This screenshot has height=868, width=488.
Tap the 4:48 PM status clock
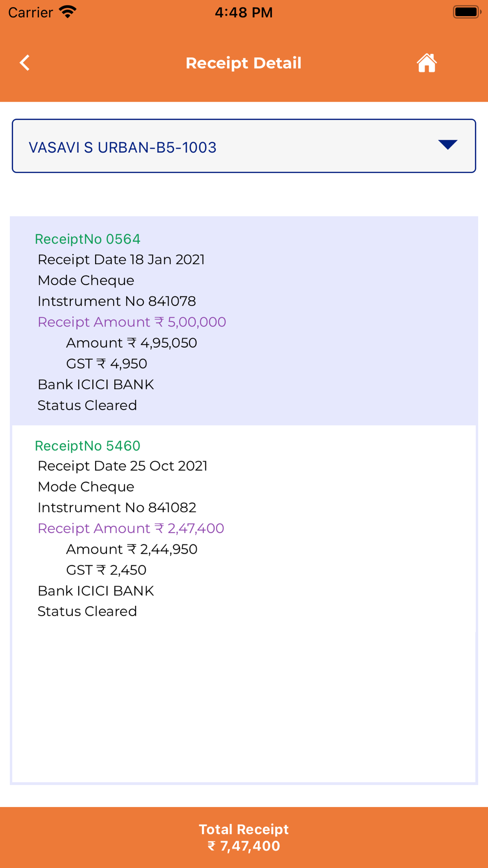point(244,12)
